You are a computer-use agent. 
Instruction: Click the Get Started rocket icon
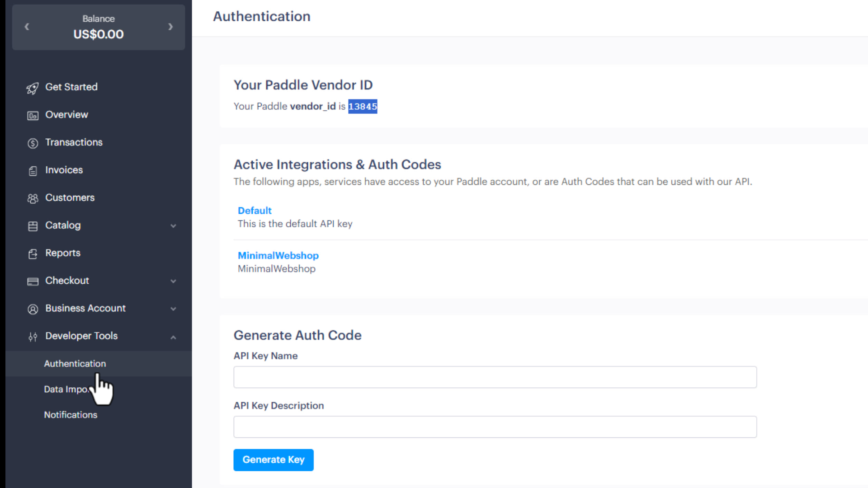33,88
